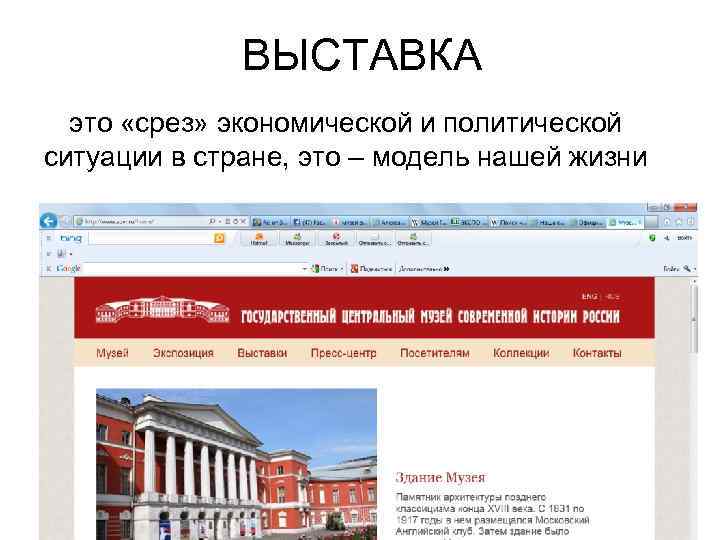Switch site language to RUS
The width and height of the screenshot is (720, 540).
613,297
